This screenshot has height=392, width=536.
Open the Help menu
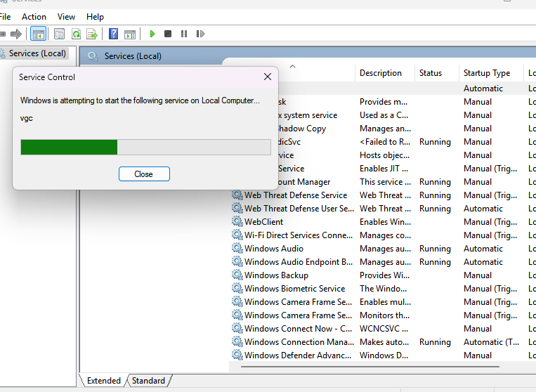tap(95, 17)
